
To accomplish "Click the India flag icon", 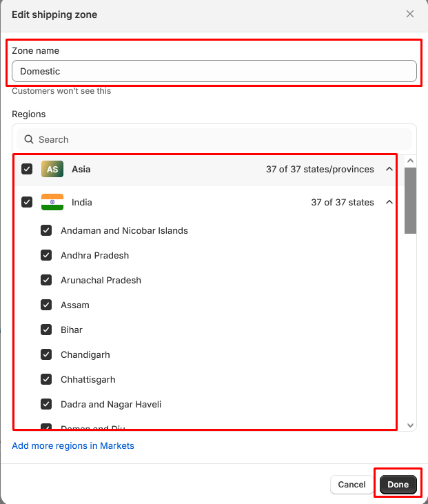I will tap(52, 202).
